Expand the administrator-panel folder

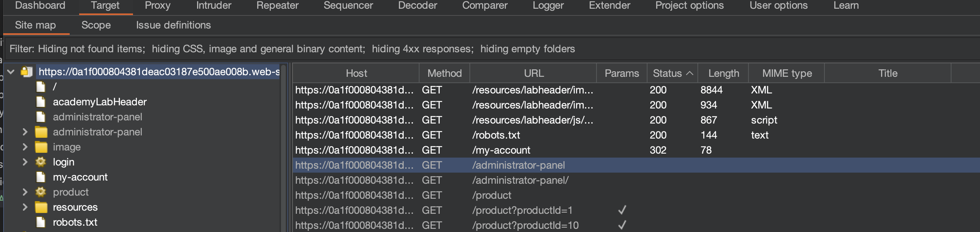[25, 132]
